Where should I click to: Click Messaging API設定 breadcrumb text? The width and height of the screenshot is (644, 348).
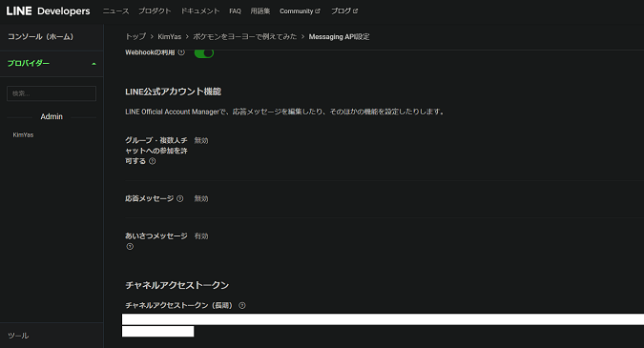[x=339, y=36]
